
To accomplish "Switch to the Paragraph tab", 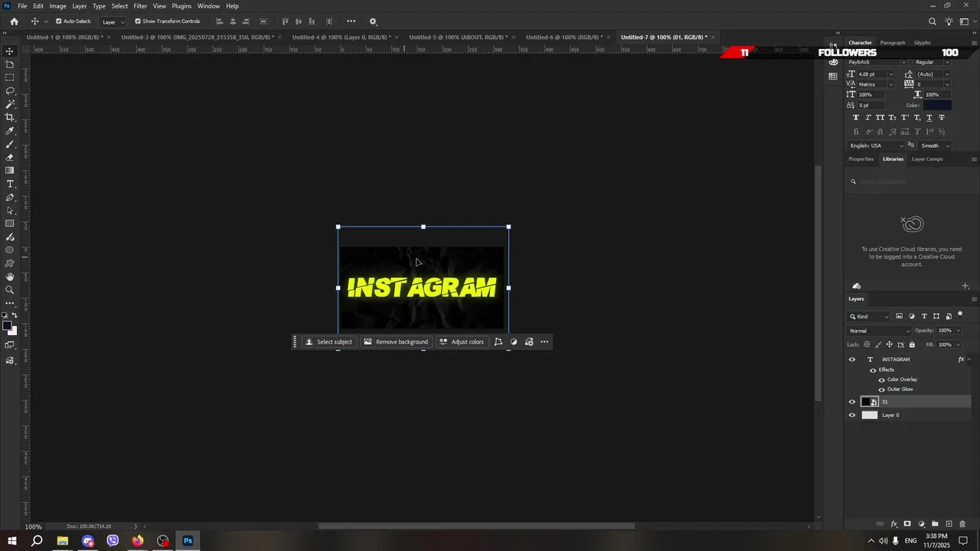I will (893, 43).
